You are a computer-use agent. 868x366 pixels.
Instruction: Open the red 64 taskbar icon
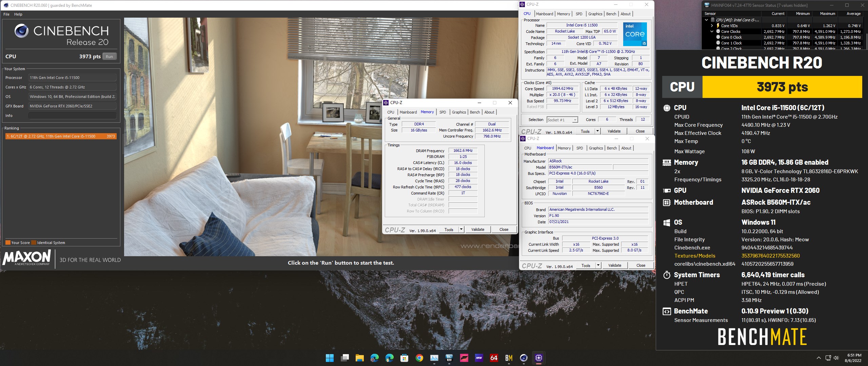tap(494, 358)
